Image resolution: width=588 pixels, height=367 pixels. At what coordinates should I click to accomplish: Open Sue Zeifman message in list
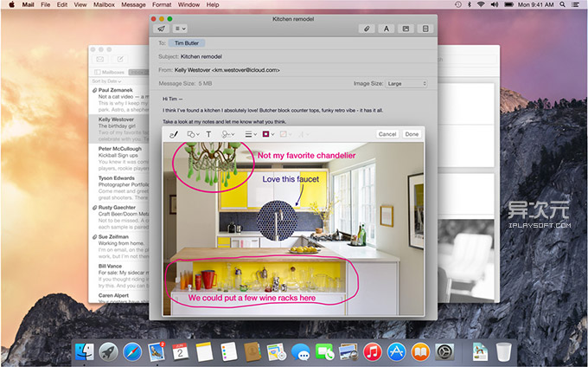(x=119, y=246)
